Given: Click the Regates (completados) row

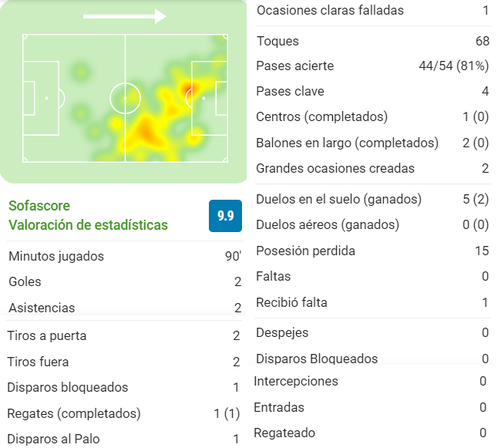Looking at the screenshot, I should point(123,413).
